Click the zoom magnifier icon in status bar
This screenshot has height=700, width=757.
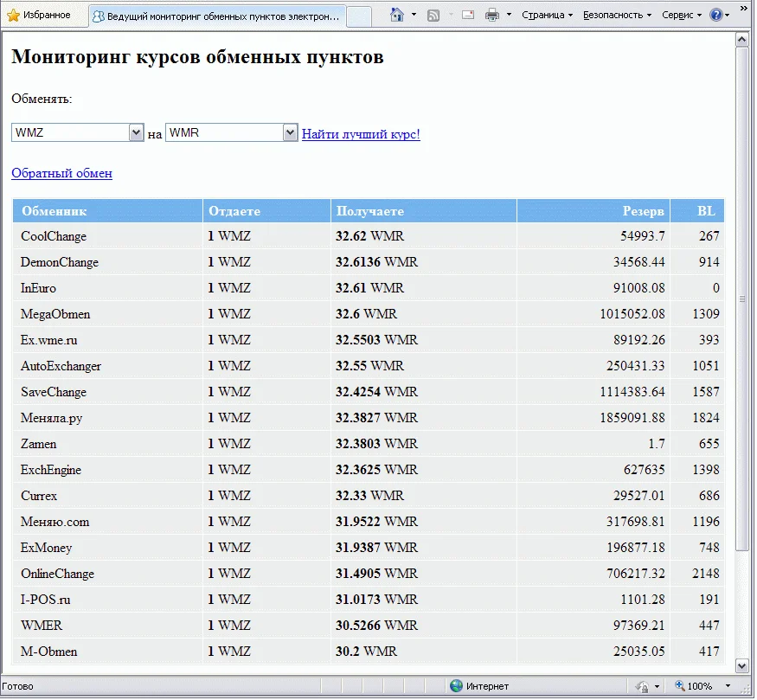click(x=680, y=685)
